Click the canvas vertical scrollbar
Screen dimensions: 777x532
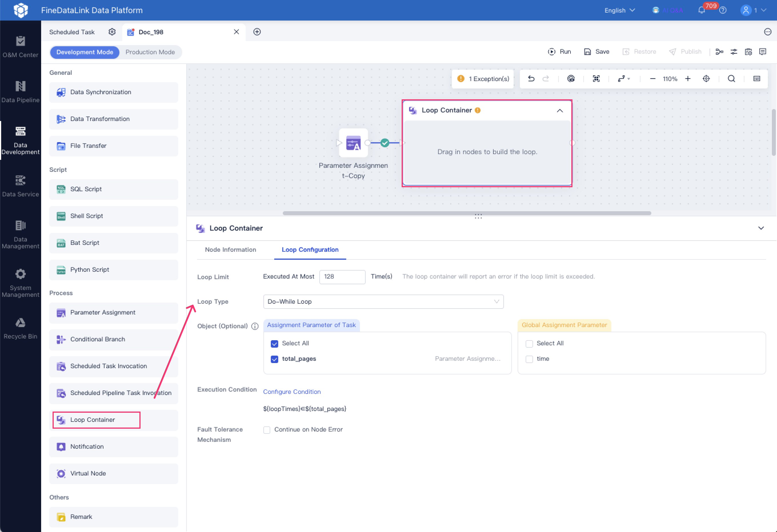(x=774, y=132)
